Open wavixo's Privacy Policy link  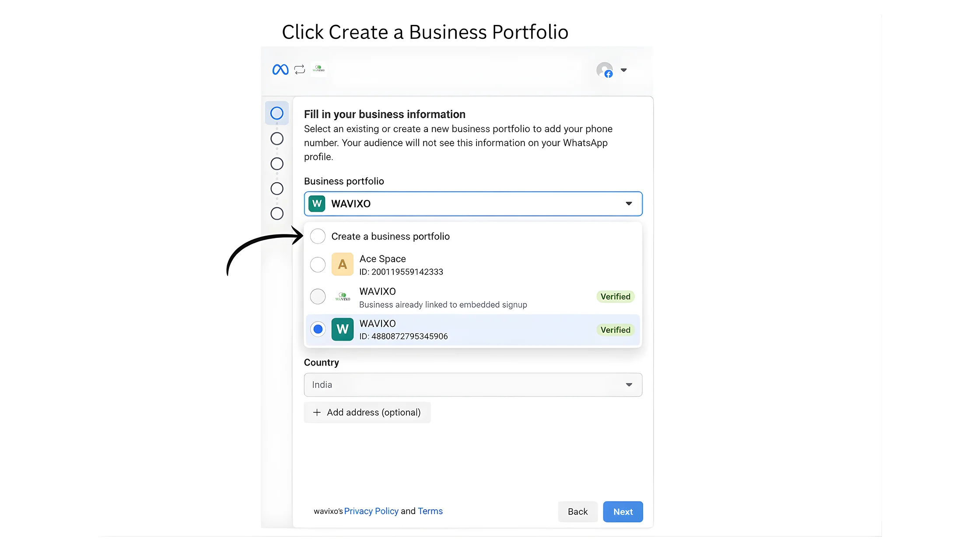[371, 511]
